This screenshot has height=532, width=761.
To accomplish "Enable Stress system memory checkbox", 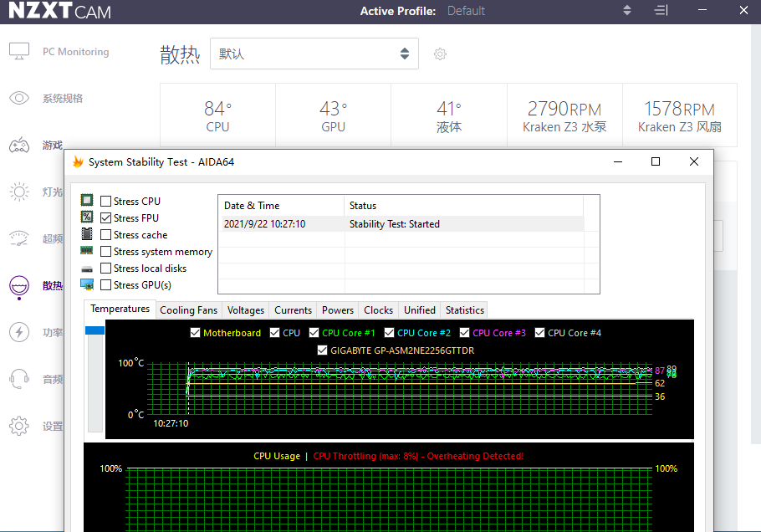I will click(x=106, y=252).
